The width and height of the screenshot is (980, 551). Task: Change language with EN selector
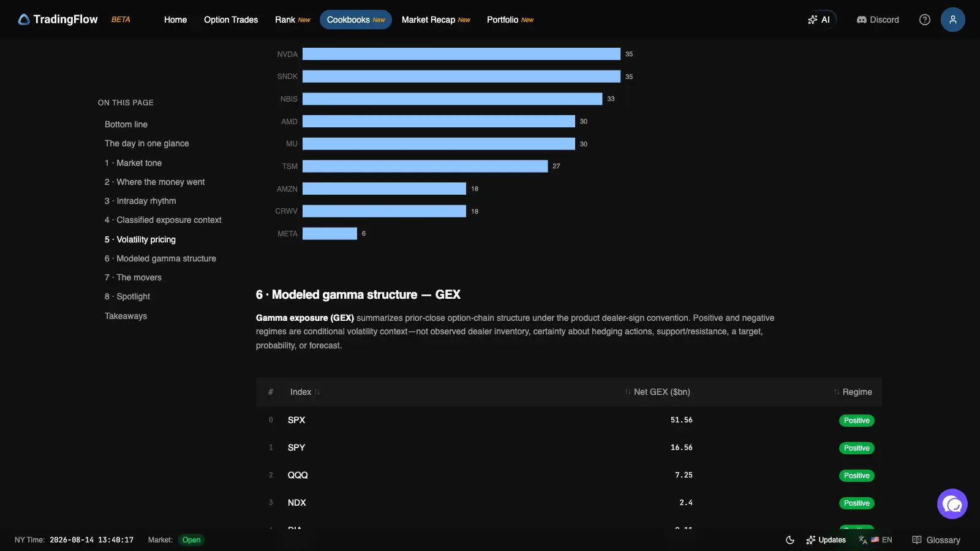click(x=875, y=540)
